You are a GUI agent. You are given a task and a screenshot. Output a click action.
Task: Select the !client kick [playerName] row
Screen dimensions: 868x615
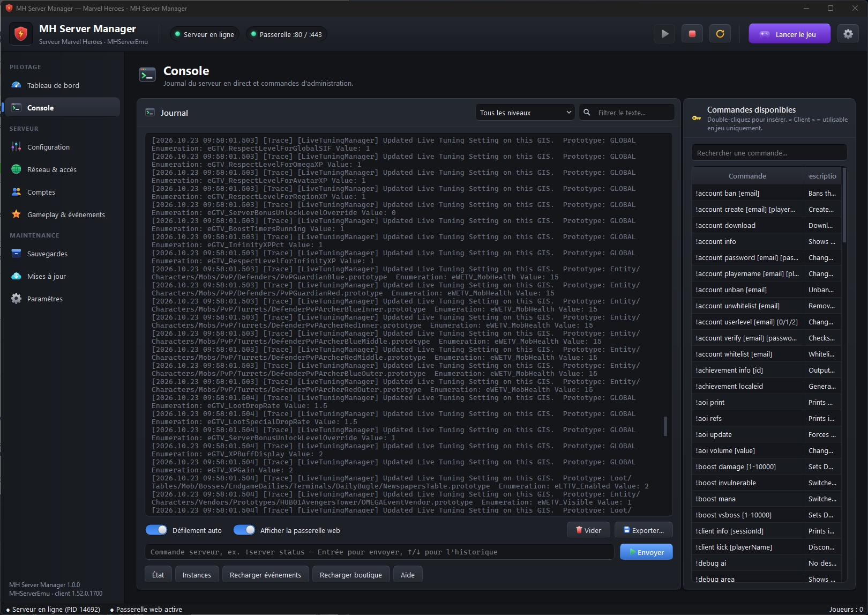coord(766,547)
